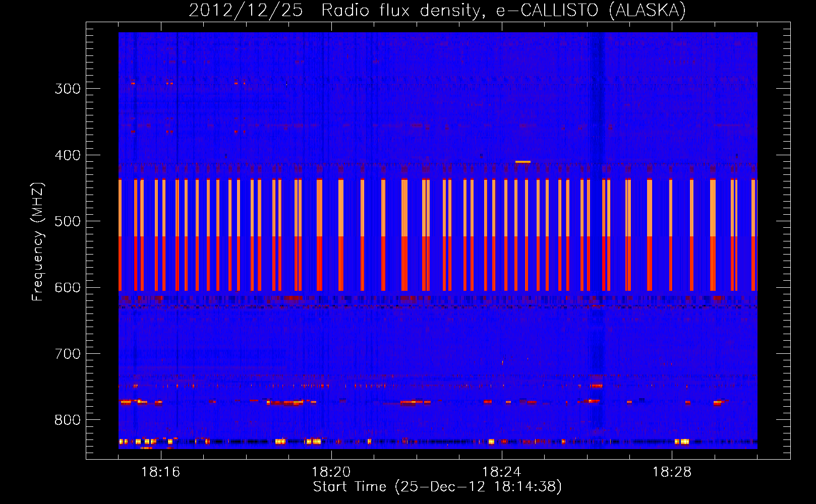Click the plot title 'Radio flux density, e-CALLISTO (ALASKA)'

pos(503,11)
